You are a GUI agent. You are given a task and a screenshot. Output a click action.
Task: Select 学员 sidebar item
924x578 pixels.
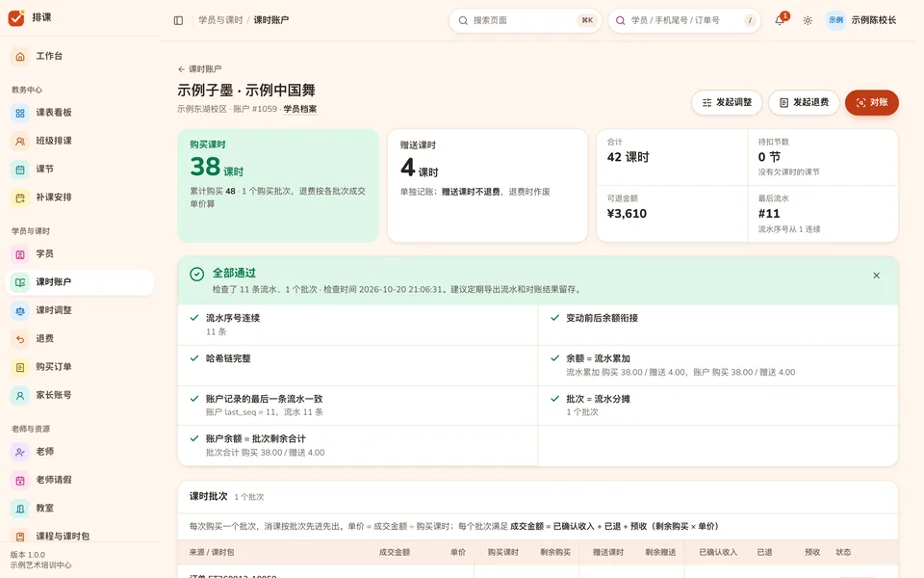[80, 254]
